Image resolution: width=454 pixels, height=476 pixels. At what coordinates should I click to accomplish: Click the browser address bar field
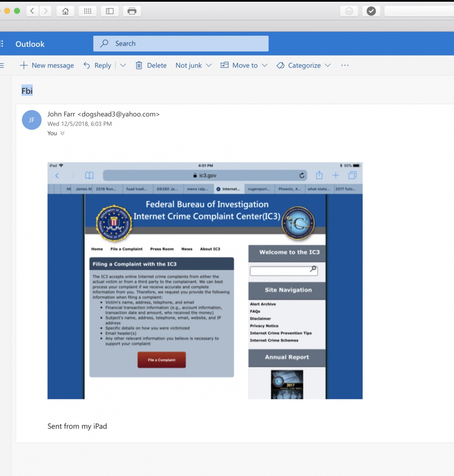(419, 11)
